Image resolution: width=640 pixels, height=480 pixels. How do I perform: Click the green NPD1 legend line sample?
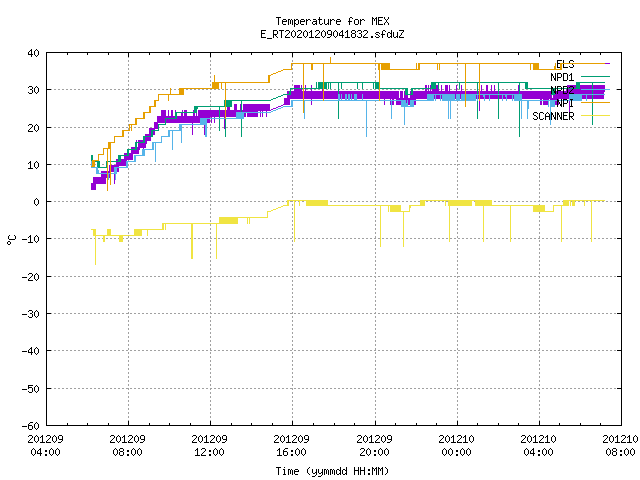595,76
